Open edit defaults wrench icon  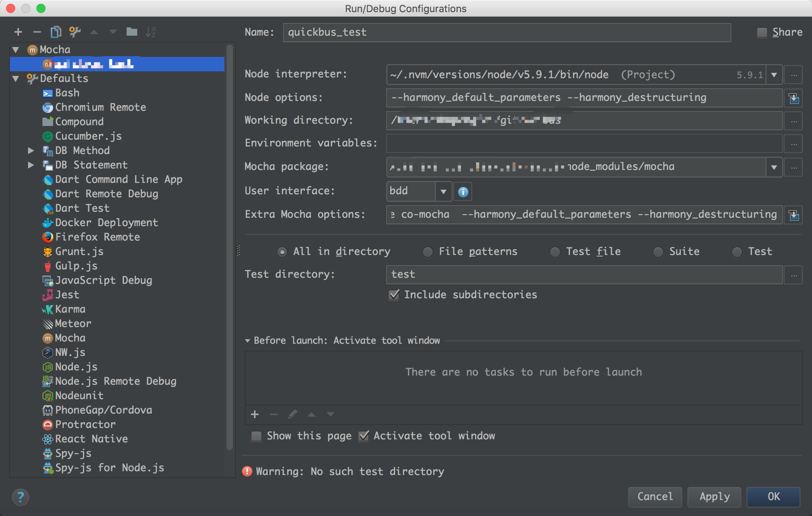coord(75,32)
